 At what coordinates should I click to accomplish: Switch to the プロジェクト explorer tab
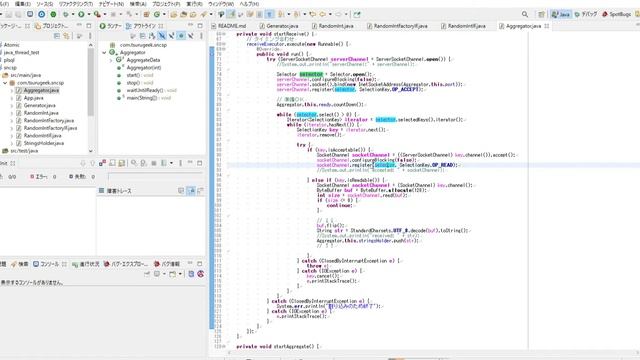[x=52, y=26]
